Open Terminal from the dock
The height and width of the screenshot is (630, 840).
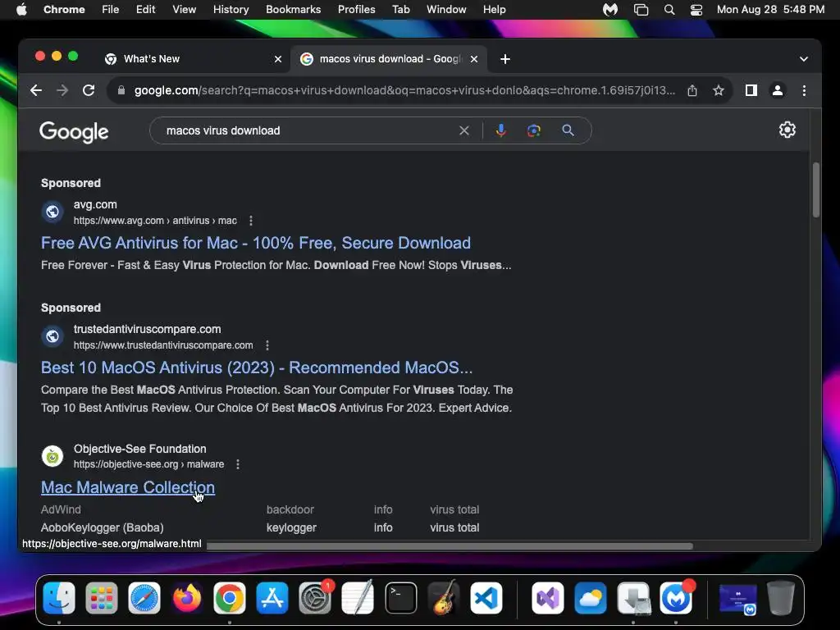pyautogui.click(x=400, y=598)
